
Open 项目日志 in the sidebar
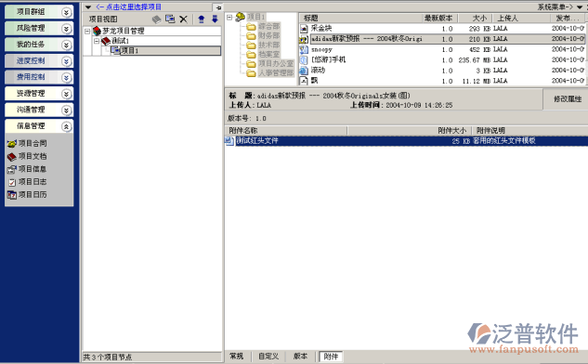point(27,182)
